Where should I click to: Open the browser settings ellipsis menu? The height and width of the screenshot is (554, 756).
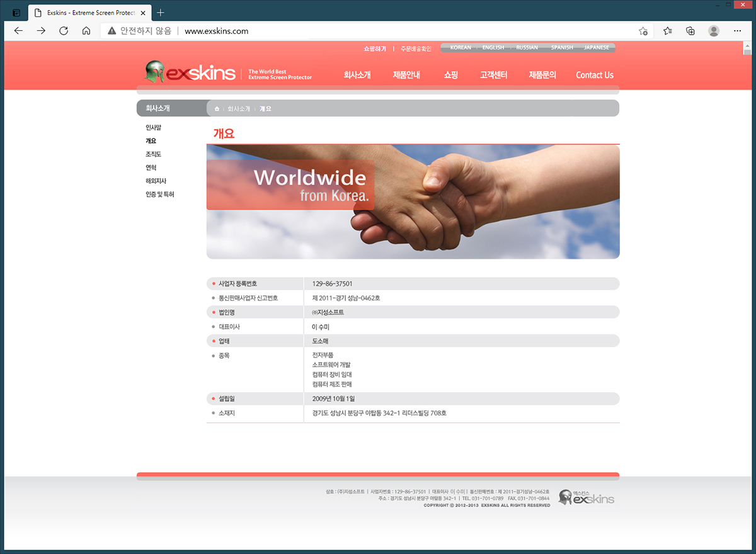(x=737, y=31)
